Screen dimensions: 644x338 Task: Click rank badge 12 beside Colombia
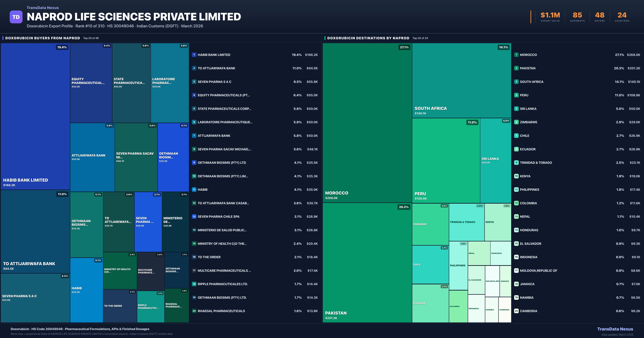(516, 203)
